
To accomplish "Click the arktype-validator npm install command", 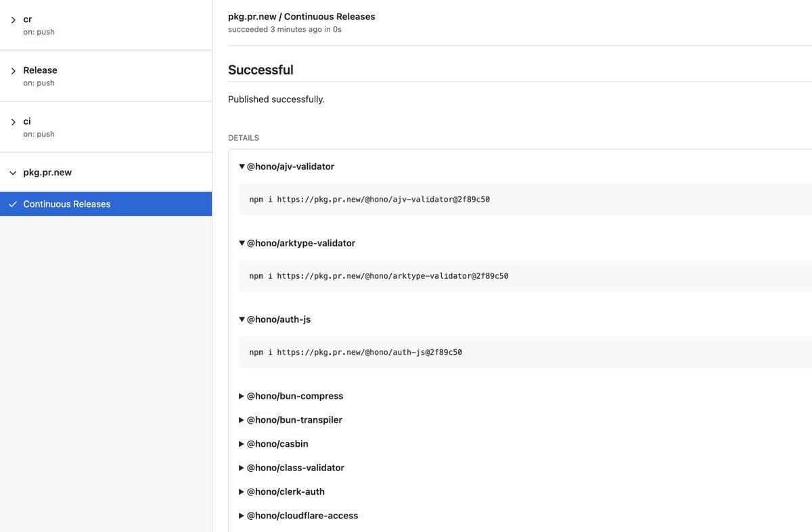I will [379, 276].
